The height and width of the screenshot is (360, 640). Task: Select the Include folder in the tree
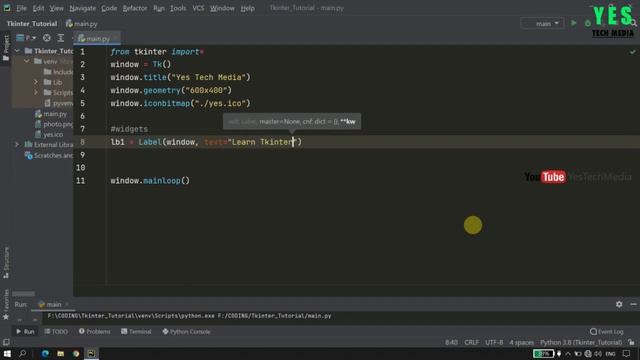pos(58,72)
